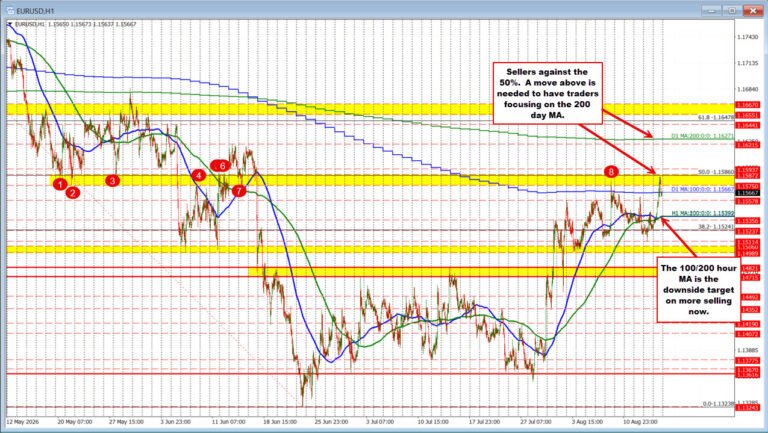
Task: Click the black current price tag 1.15667
Action: tap(750, 193)
